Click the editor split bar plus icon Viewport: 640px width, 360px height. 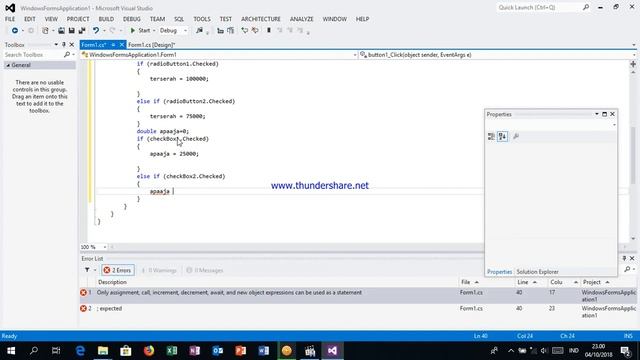click(x=633, y=64)
